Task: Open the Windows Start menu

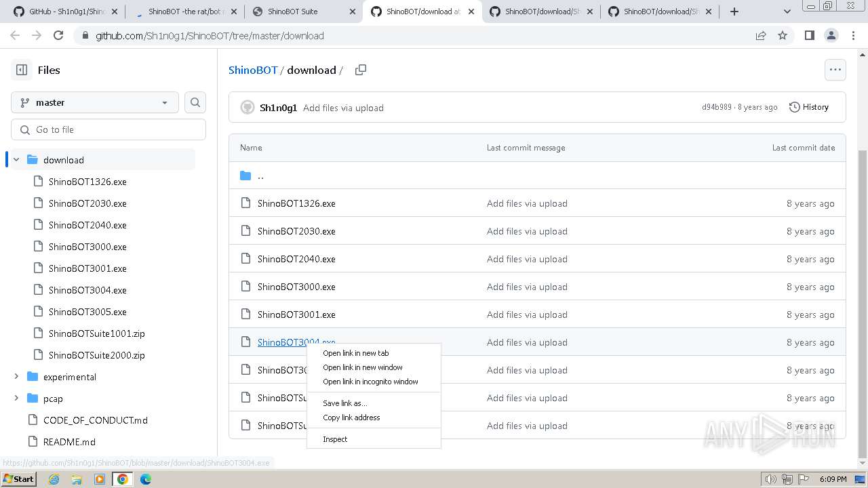Action: click(x=18, y=479)
